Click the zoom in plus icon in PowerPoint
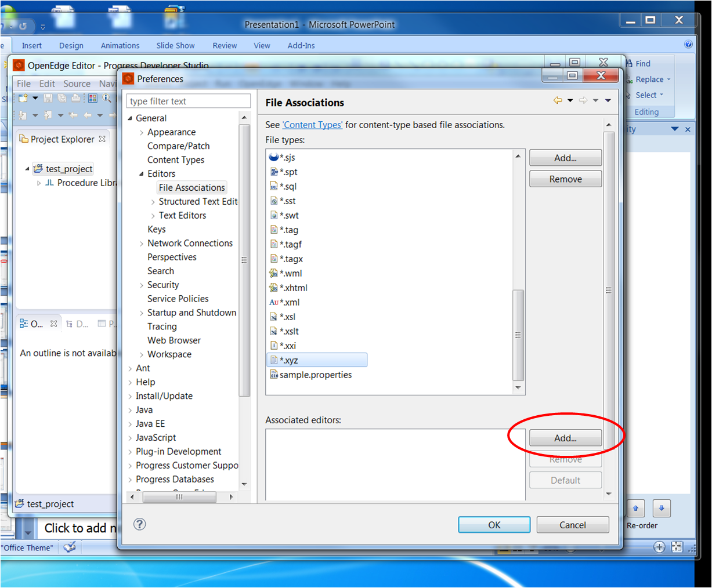The height and width of the screenshot is (588, 712). [659, 546]
